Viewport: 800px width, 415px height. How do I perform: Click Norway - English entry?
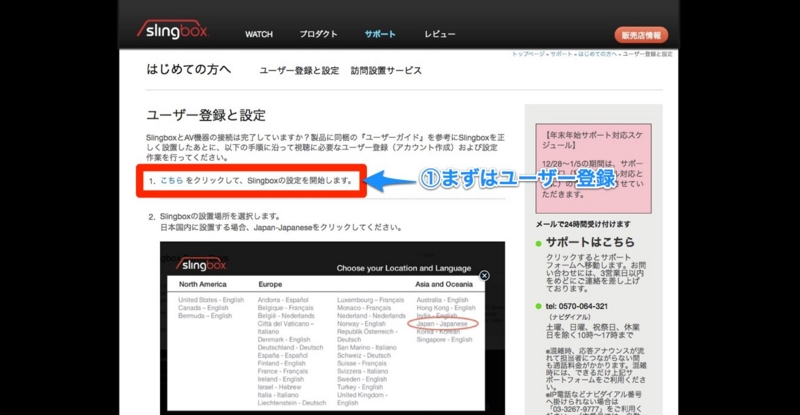pyautogui.click(x=361, y=324)
